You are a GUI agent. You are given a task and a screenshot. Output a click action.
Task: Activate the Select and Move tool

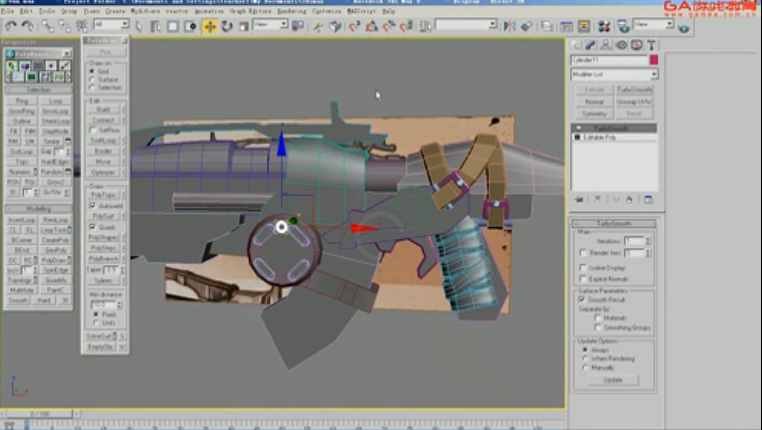click(x=210, y=26)
